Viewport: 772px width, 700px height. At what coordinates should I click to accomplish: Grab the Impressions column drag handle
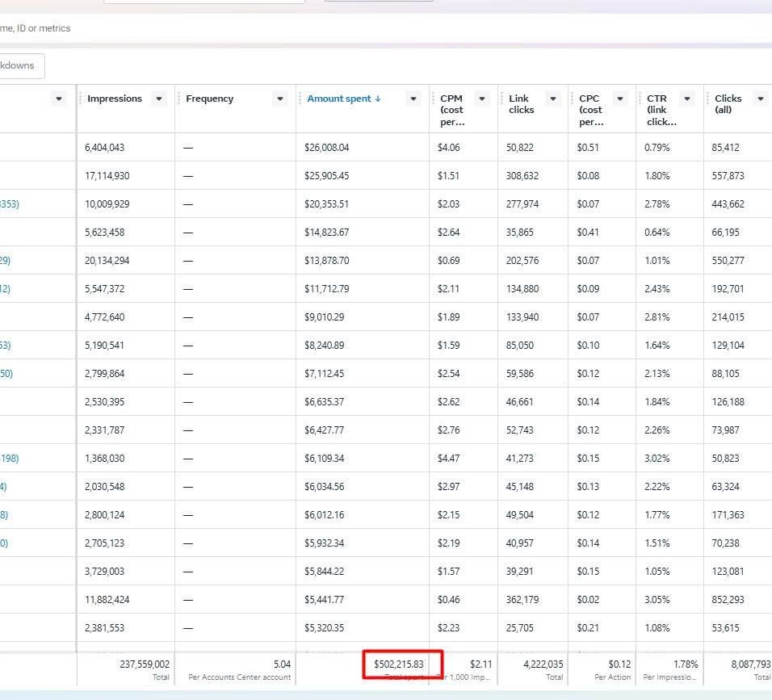80,99
